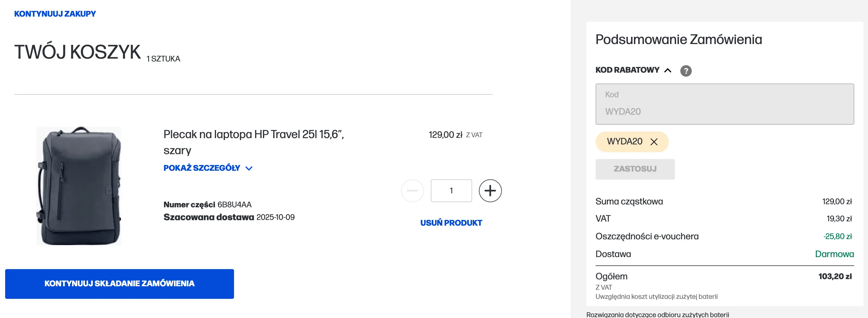Remove the WYDA20 code with the X
868x318 pixels.
(654, 142)
